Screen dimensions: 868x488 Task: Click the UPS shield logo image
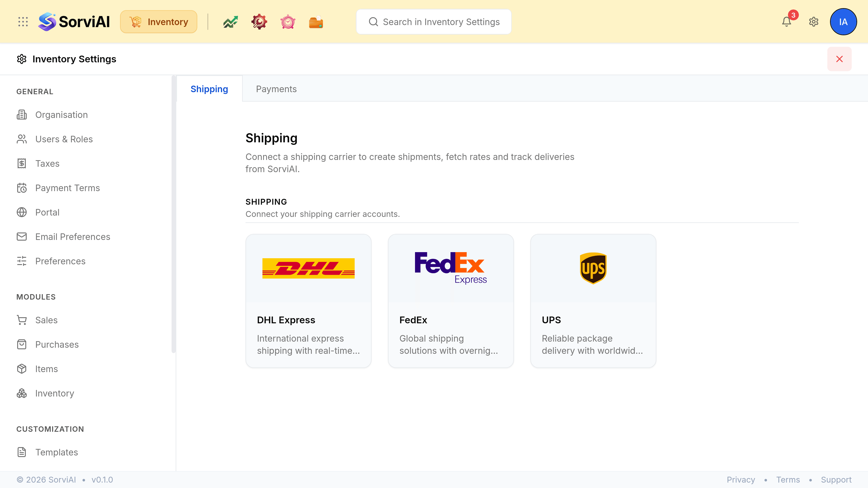coord(593,268)
